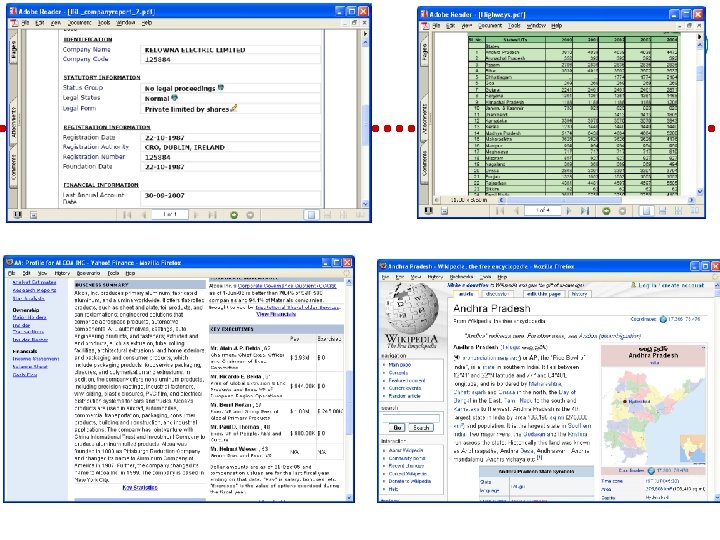Open Wikipedia history tab
This screenshot has width=720, height=540.
pos(579,294)
